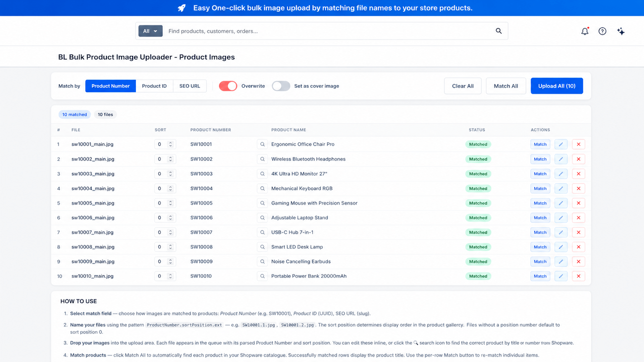Switch match mode to SEO URL
This screenshot has width=644, height=362.
tap(190, 86)
